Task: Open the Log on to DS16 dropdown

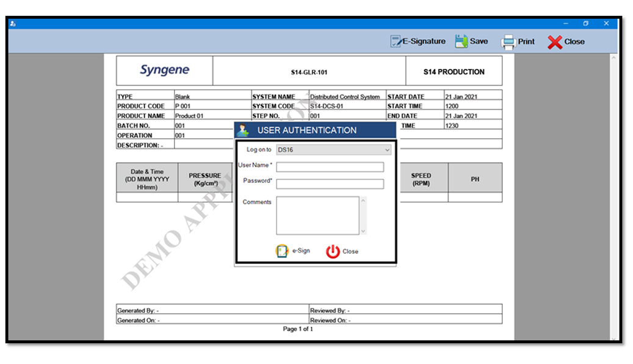Action: coord(334,150)
